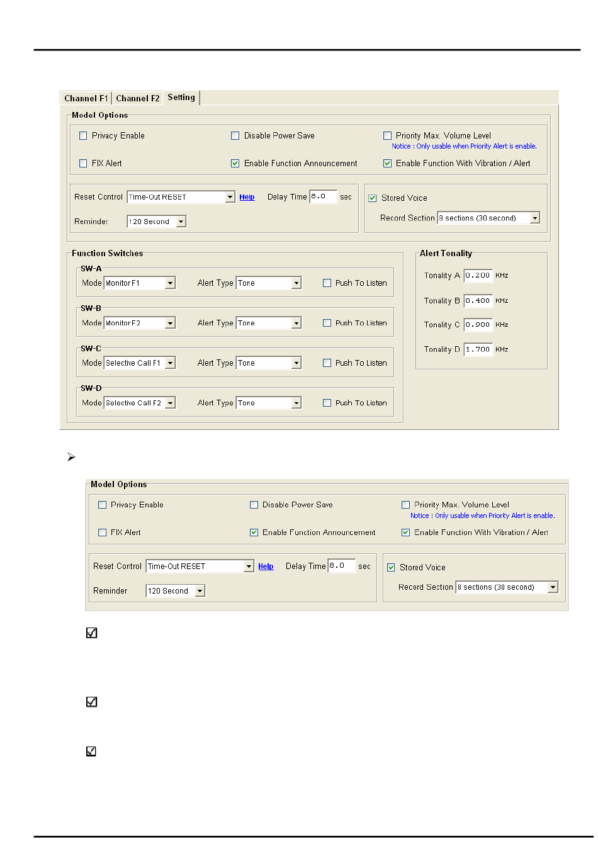Uncheck Enable Function With Vibration / Alert in Setting window

[388, 163]
